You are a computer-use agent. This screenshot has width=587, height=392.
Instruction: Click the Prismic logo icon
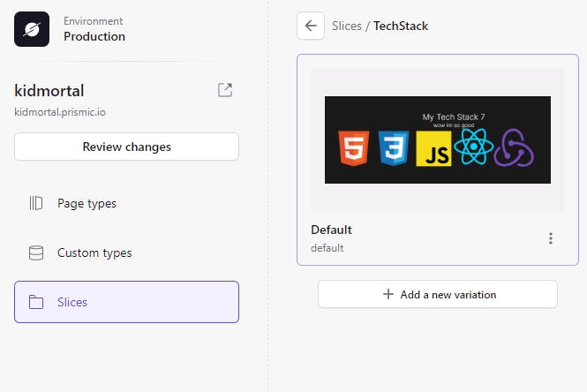coord(32,29)
